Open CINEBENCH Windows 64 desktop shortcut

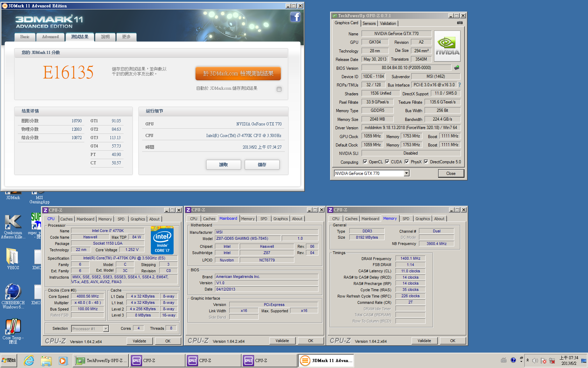[13, 296]
